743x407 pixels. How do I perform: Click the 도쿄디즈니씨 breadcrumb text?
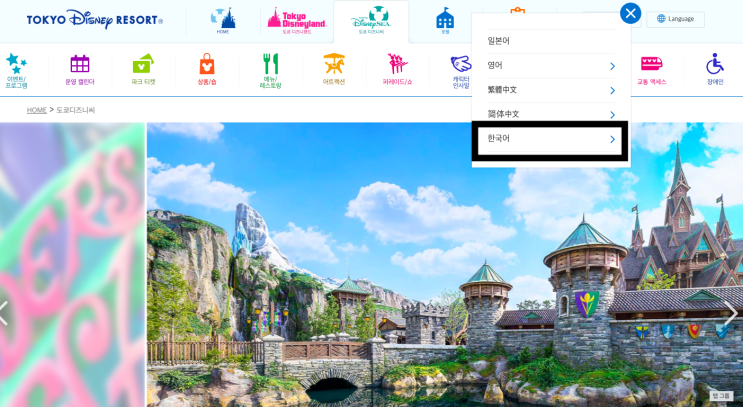click(76, 110)
